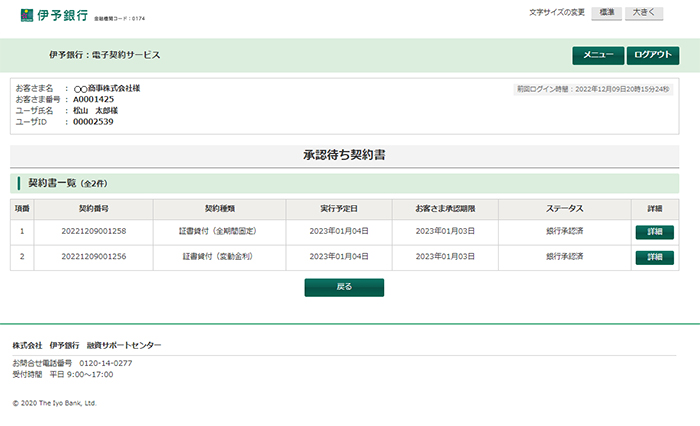Click the ログアウト button
This screenshot has width=700, height=426.
[x=653, y=55]
